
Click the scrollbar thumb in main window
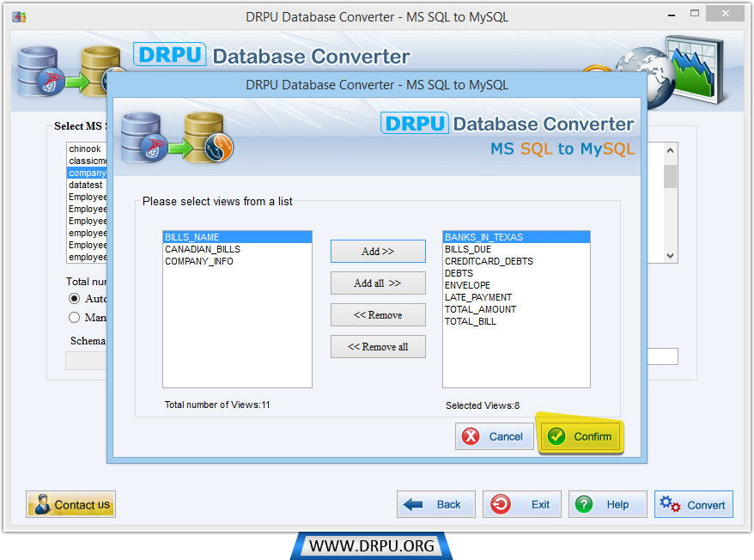(671, 176)
